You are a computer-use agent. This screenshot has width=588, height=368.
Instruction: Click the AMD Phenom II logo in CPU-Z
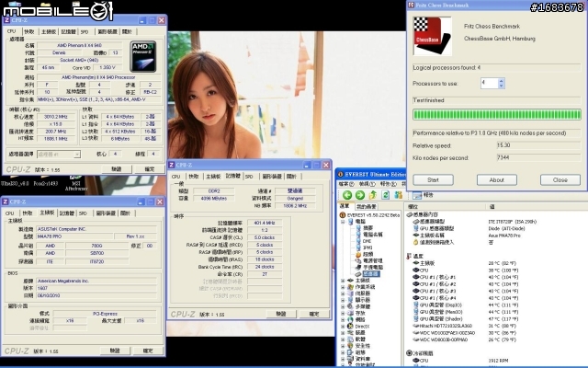[143, 57]
